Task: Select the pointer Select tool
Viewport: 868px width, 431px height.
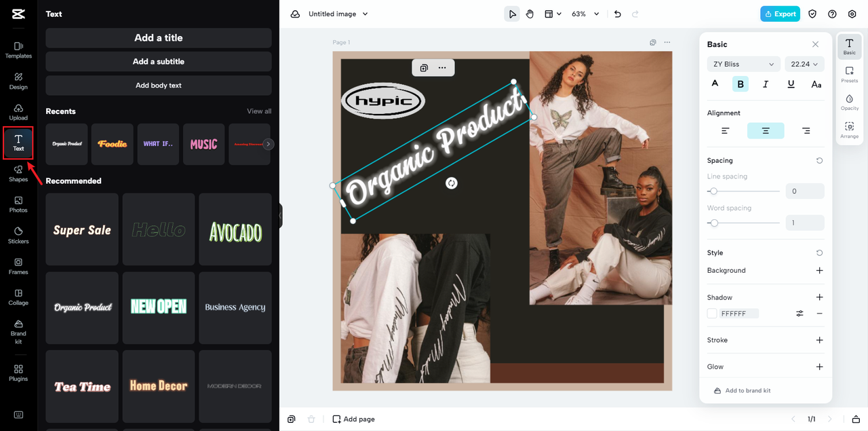Action: (x=512, y=14)
